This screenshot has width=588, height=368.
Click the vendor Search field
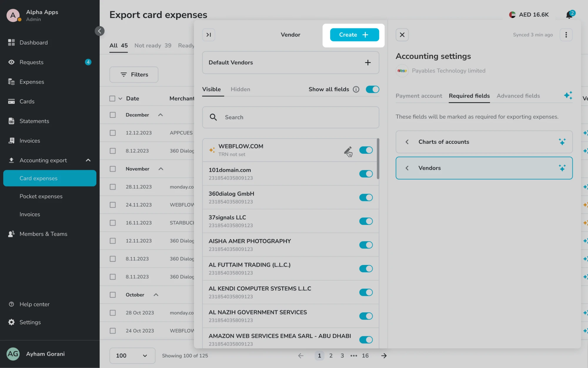pyautogui.click(x=290, y=117)
